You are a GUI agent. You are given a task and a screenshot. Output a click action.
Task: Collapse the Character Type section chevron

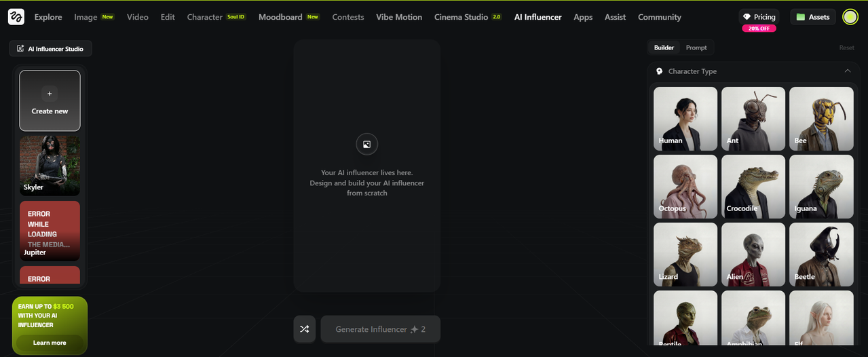848,71
